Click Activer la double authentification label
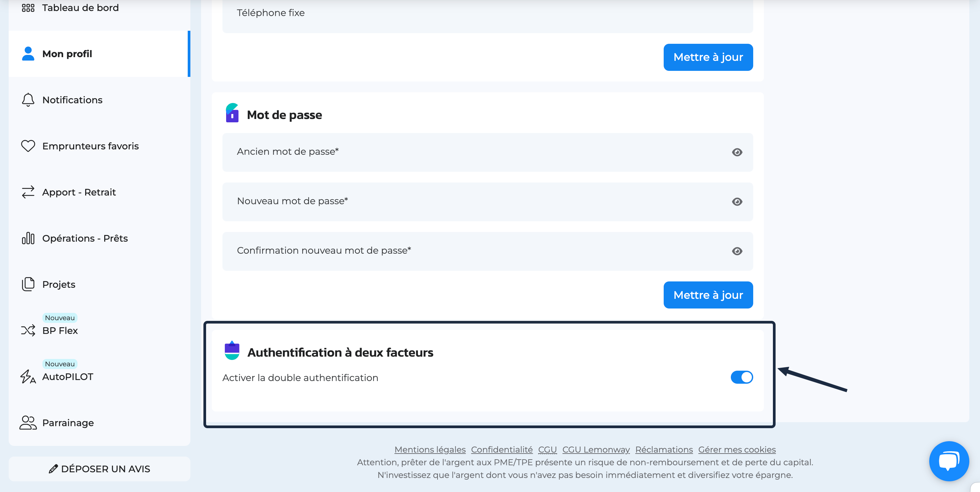Screen dimensions: 980x492 (x=300, y=378)
